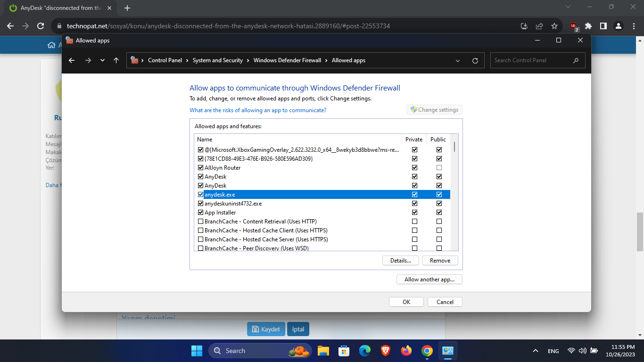This screenshot has height=362, width=644.
Task: Open the Chrome profile avatar icon
Action: (x=619, y=26)
